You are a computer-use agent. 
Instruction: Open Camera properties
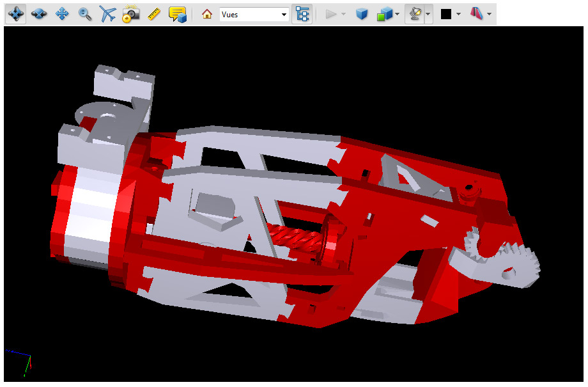coord(130,14)
